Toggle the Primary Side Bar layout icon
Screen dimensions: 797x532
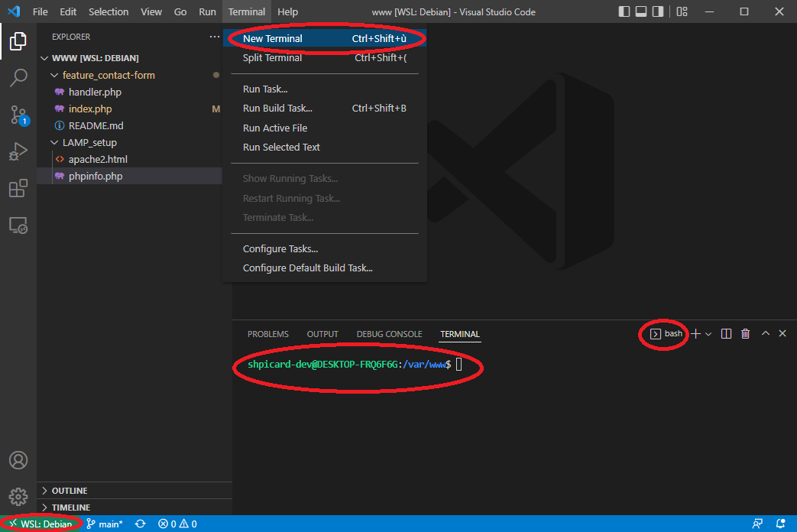(x=624, y=11)
